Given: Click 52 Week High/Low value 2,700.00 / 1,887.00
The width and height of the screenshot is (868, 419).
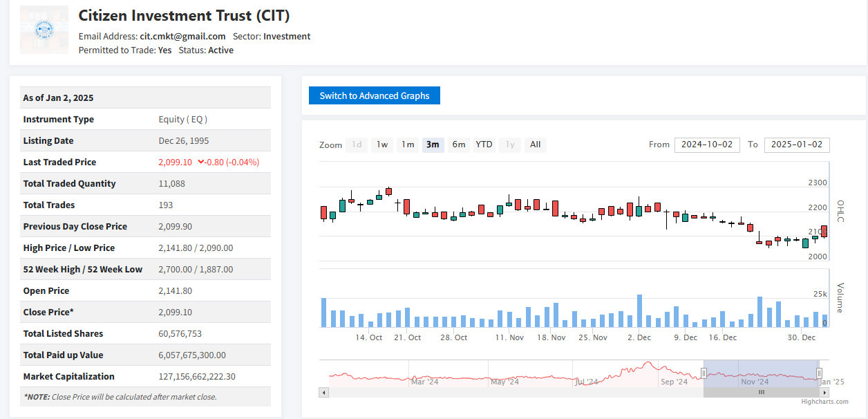Looking at the screenshot, I should coord(196,269).
